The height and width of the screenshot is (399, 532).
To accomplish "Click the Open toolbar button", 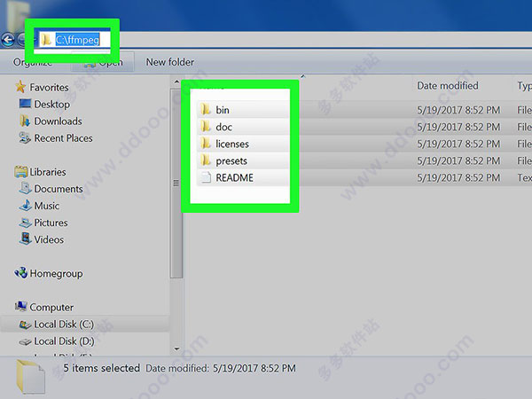I will tap(103, 62).
